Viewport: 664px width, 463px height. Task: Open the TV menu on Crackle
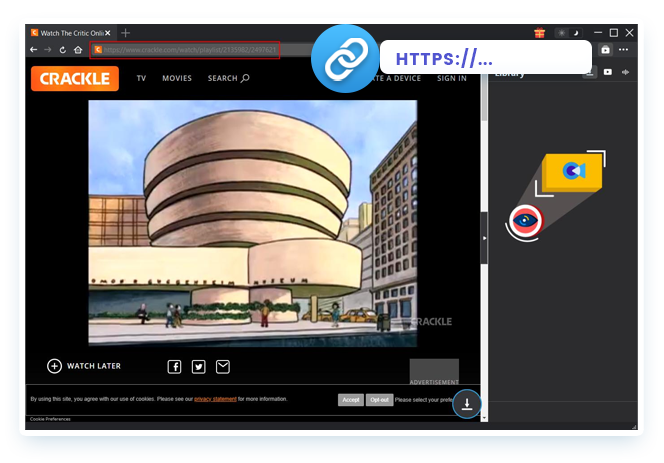(x=141, y=78)
